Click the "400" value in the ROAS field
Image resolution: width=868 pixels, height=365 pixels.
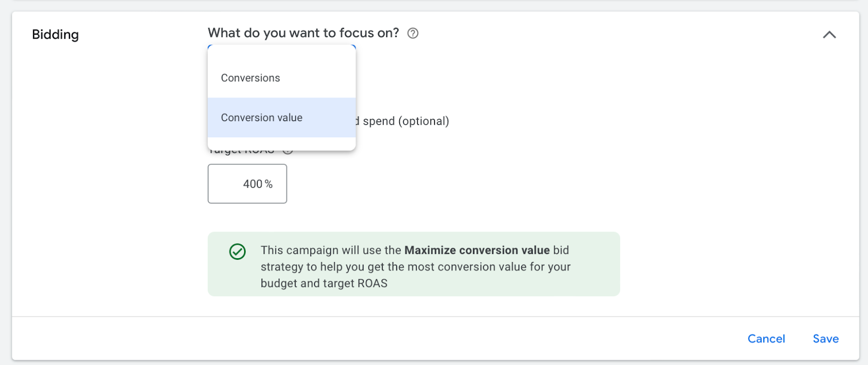pyautogui.click(x=252, y=184)
